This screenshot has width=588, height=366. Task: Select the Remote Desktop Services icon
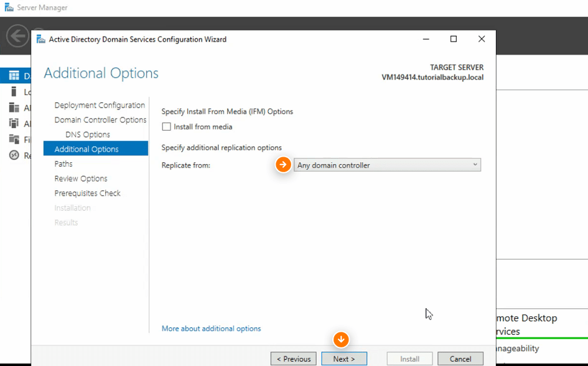pyautogui.click(x=14, y=155)
